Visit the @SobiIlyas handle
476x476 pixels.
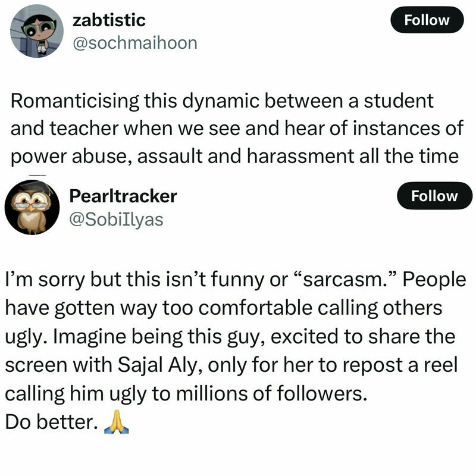click(117, 220)
